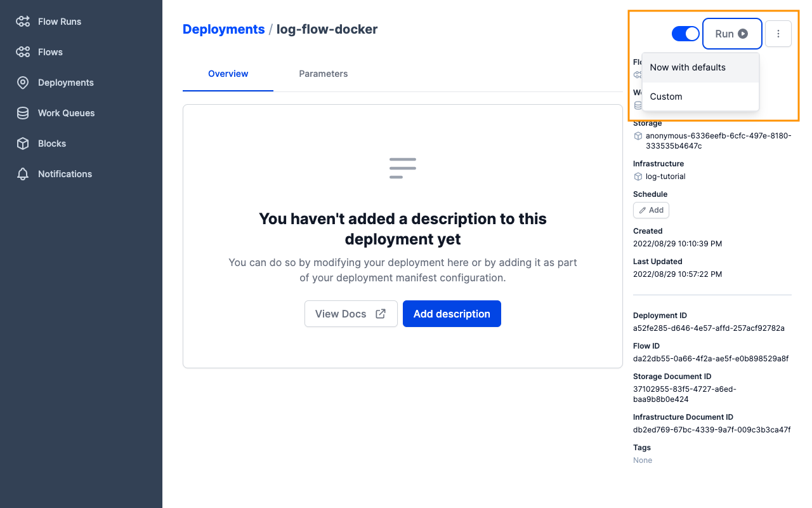Screen dimensions: 812x508
Task: Go to Work Queues page
Action: click(67, 113)
